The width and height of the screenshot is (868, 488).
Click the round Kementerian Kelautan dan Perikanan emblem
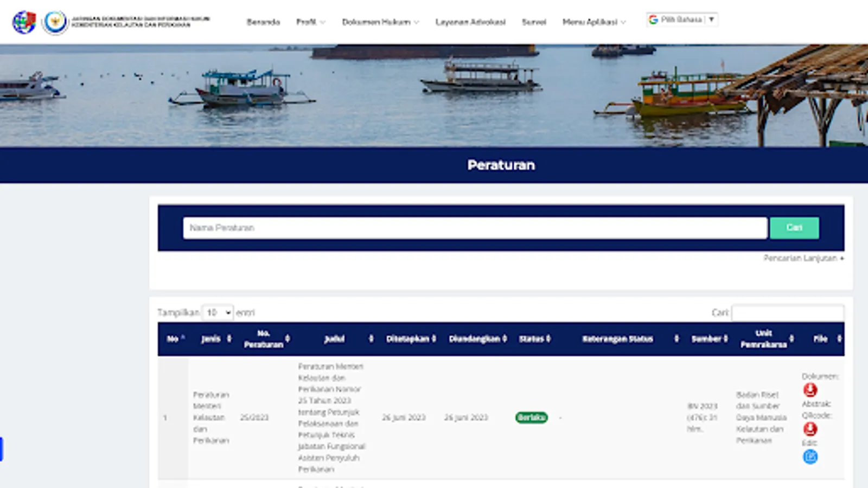click(x=55, y=22)
